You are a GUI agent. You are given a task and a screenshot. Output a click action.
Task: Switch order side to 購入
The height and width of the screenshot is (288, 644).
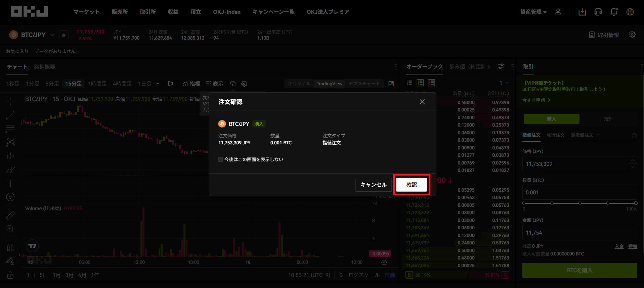(x=552, y=119)
